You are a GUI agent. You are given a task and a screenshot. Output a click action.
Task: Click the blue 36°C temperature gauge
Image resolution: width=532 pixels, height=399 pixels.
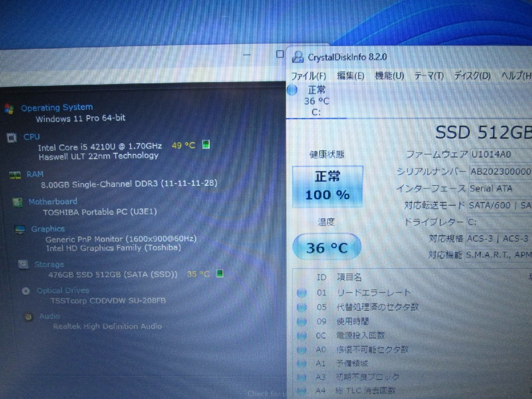click(x=327, y=247)
